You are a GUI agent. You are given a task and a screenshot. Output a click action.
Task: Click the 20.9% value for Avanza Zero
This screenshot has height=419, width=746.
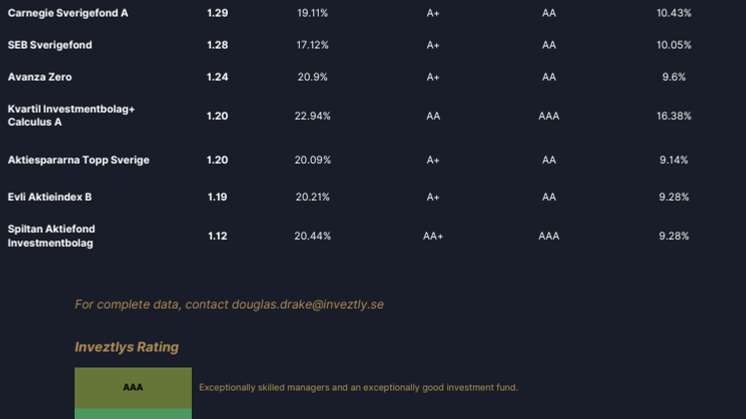coord(313,77)
